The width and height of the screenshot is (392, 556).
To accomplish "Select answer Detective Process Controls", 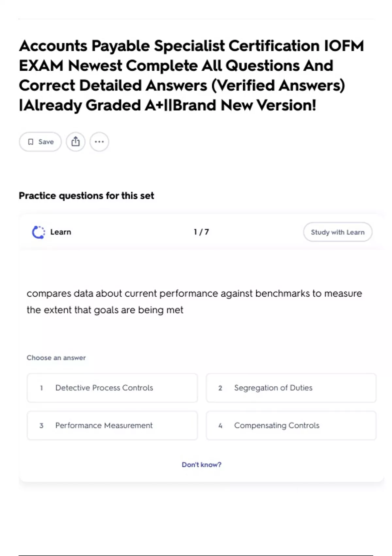I will pos(104,388).
